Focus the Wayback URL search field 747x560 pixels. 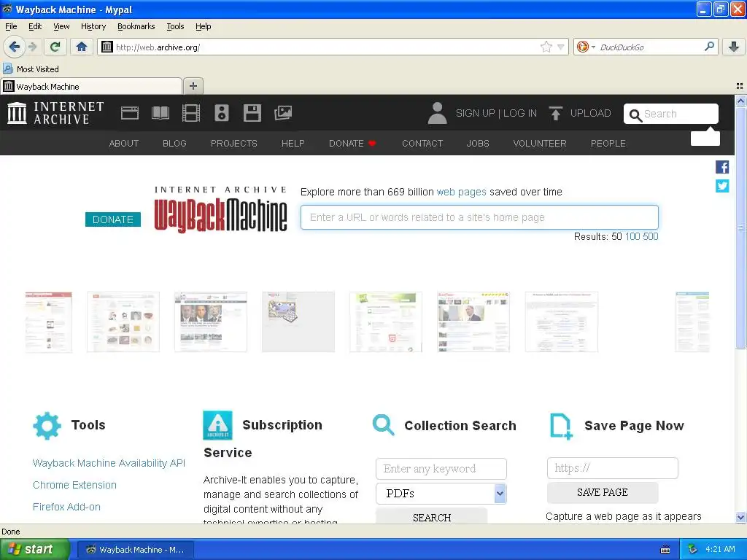pyautogui.click(x=479, y=217)
